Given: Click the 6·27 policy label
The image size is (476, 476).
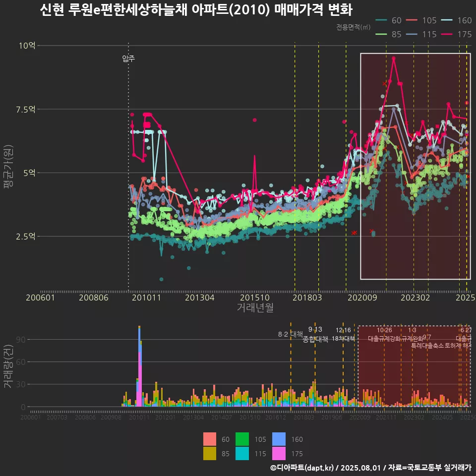Looking at the screenshot, I should click(x=466, y=330).
